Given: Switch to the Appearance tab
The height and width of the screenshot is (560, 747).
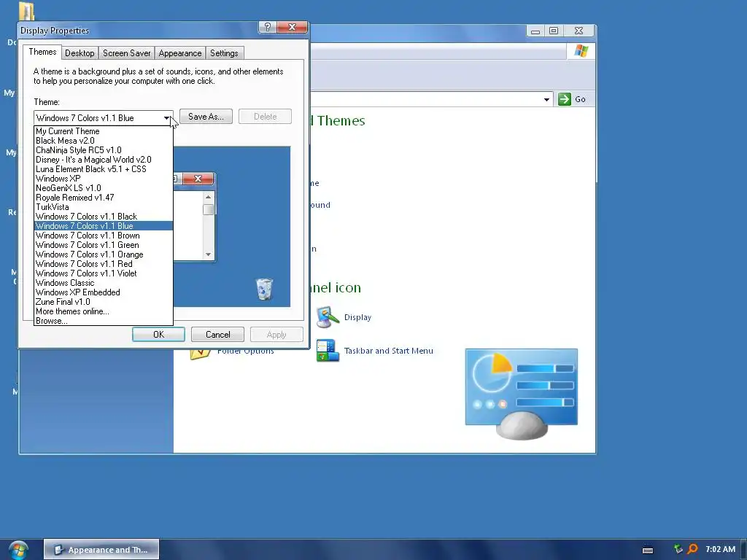Looking at the screenshot, I should (180, 52).
